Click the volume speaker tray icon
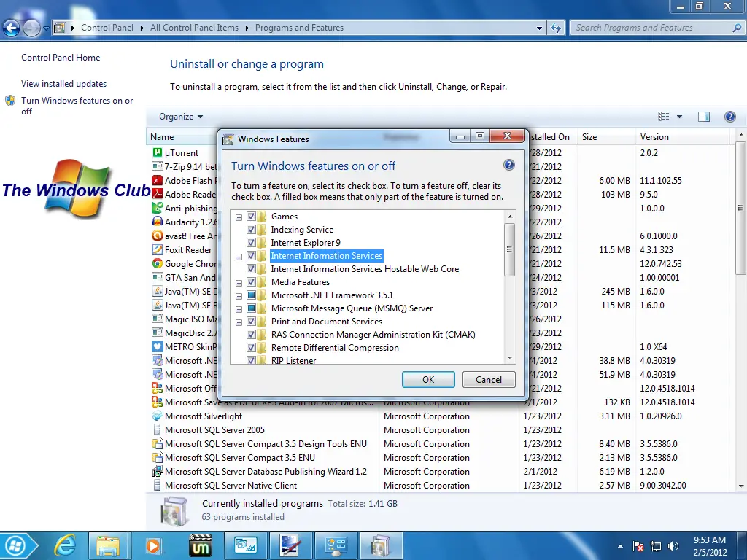The height and width of the screenshot is (560, 747). click(x=673, y=546)
